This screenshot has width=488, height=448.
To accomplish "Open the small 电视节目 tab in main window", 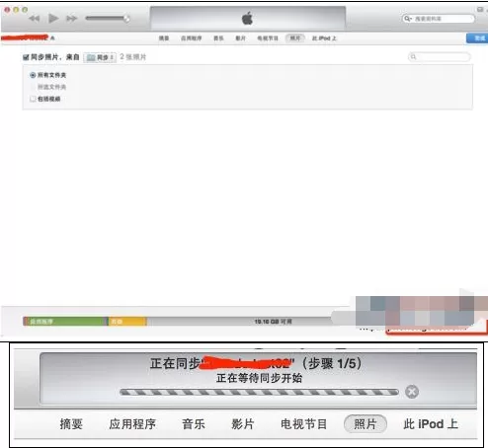I will pyautogui.click(x=268, y=38).
